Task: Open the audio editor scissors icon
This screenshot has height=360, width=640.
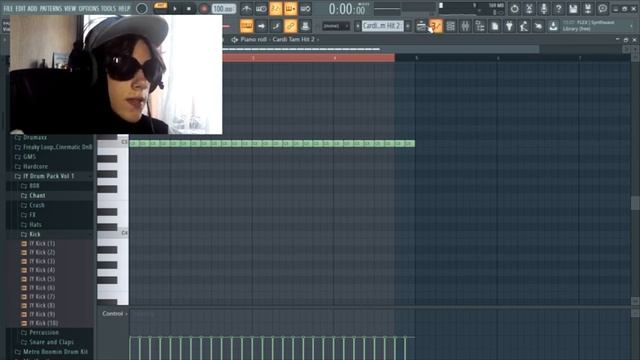Action: [x=529, y=9]
